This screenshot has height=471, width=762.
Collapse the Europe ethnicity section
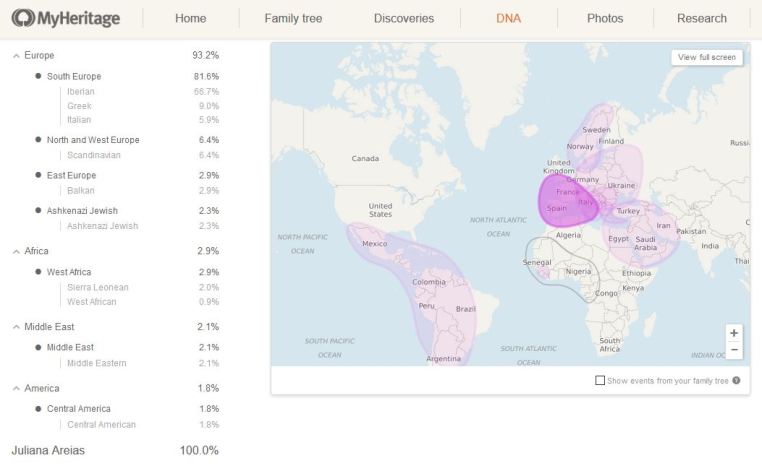pos(16,56)
